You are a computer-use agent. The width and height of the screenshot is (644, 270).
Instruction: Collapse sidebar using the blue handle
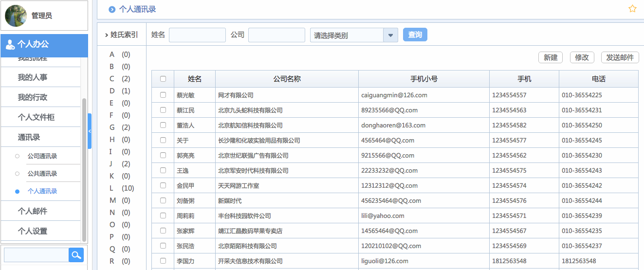(90, 131)
